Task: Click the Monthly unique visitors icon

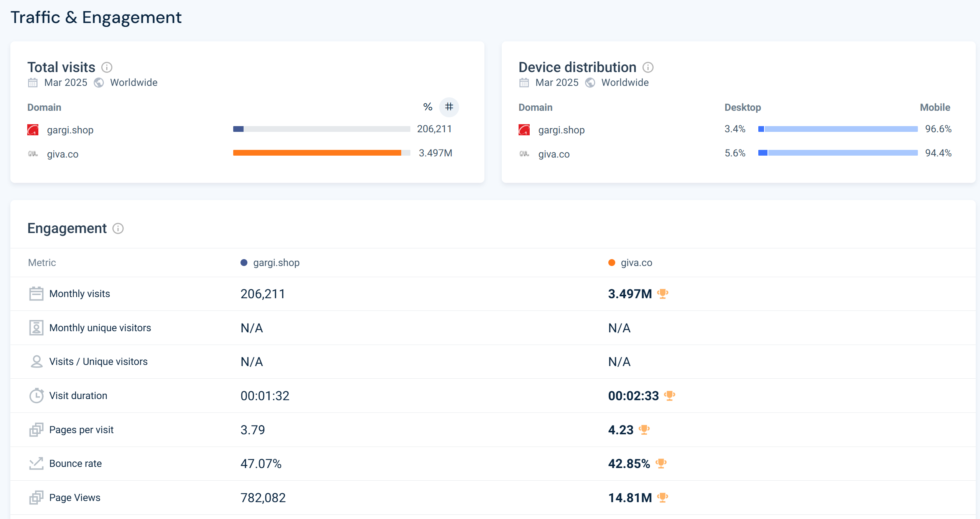Action: (x=36, y=328)
